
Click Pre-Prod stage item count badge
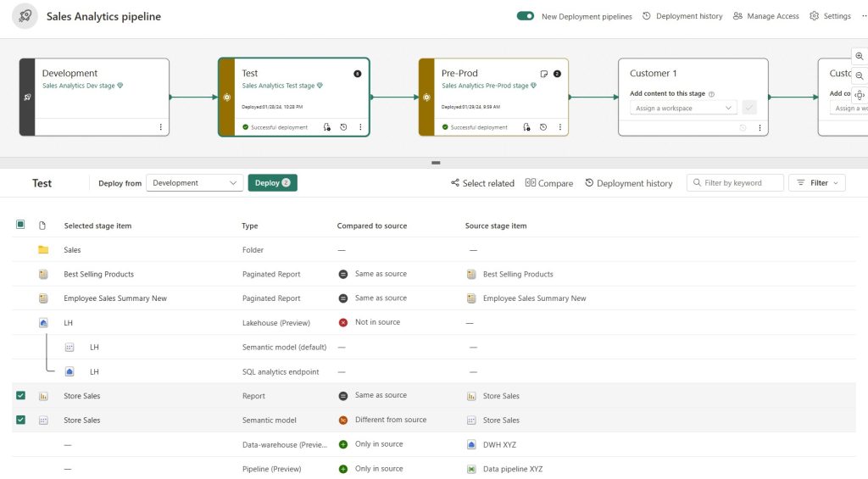tap(558, 74)
